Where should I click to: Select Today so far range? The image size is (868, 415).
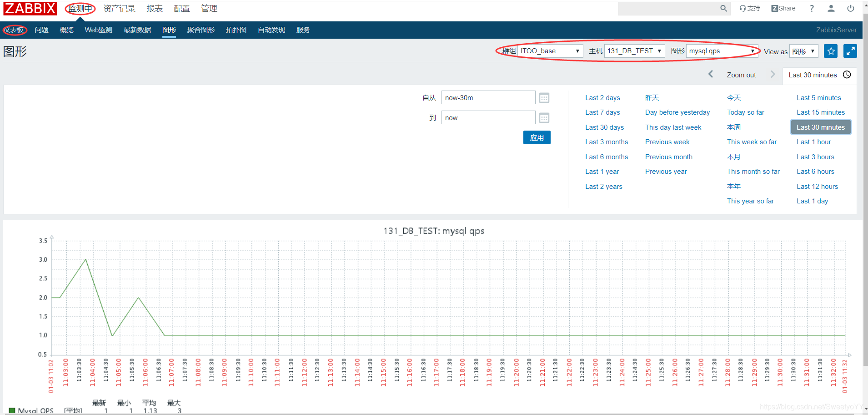746,112
